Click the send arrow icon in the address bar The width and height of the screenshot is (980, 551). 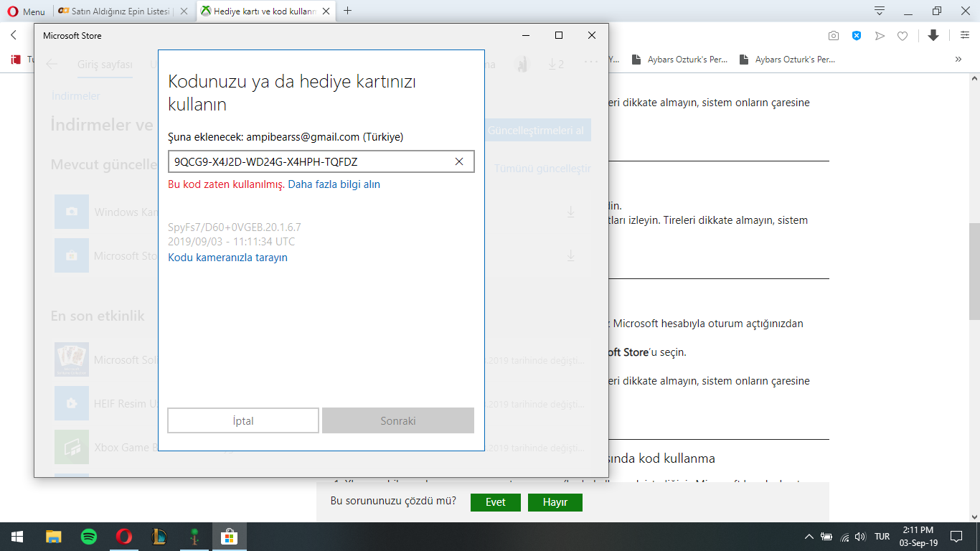coord(880,36)
